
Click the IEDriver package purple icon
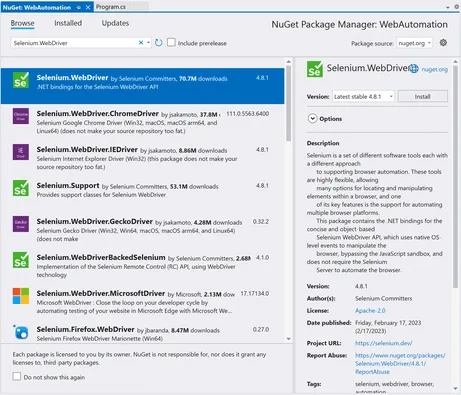(21, 152)
